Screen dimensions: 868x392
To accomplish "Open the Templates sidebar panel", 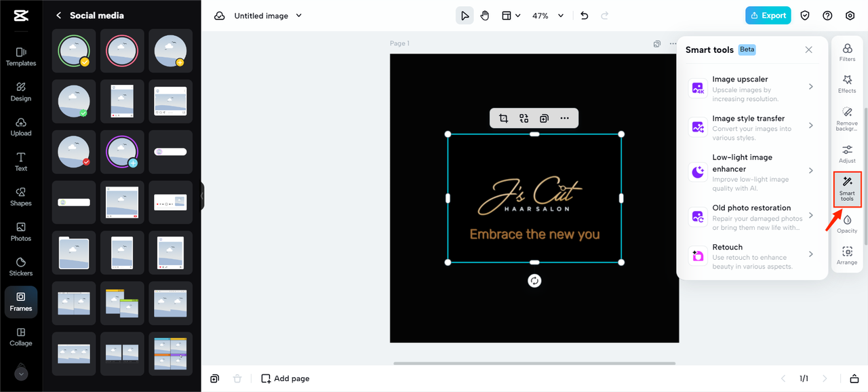I will click(21, 57).
